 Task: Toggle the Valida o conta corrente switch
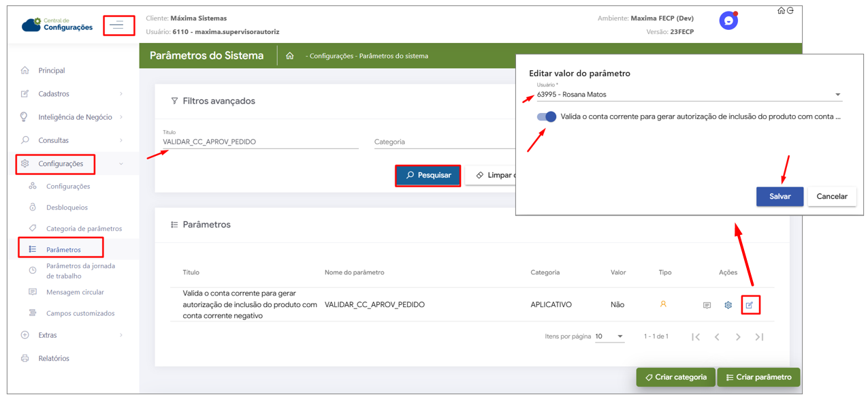[x=547, y=116]
